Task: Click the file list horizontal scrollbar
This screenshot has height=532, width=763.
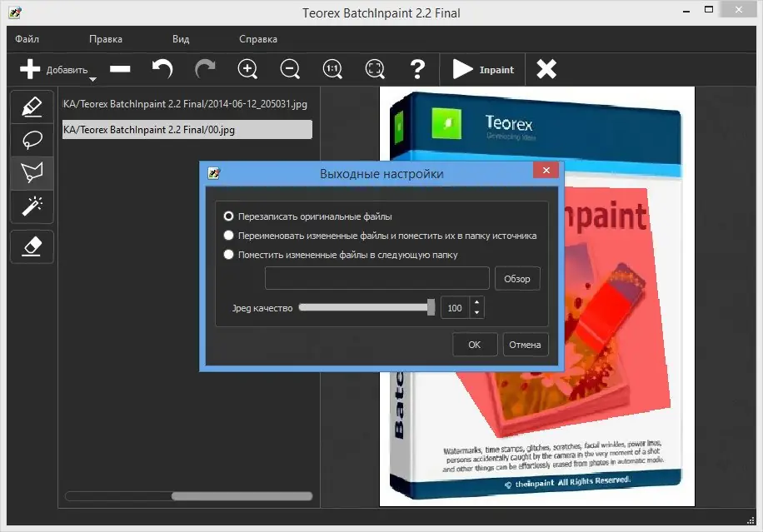Action: pos(242,496)
